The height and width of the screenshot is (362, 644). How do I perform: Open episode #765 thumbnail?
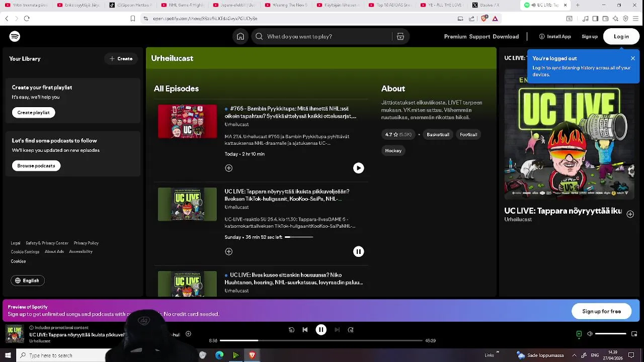[187, 121]
